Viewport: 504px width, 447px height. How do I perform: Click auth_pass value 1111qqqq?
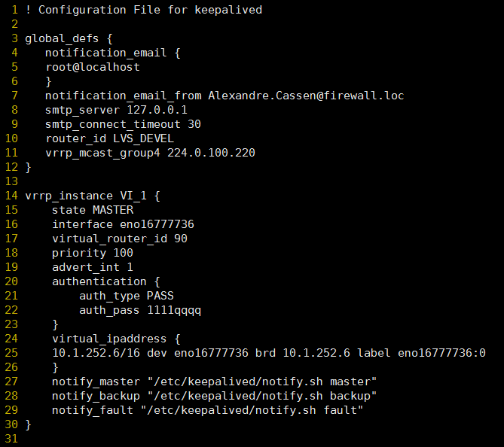coord(174,311)
